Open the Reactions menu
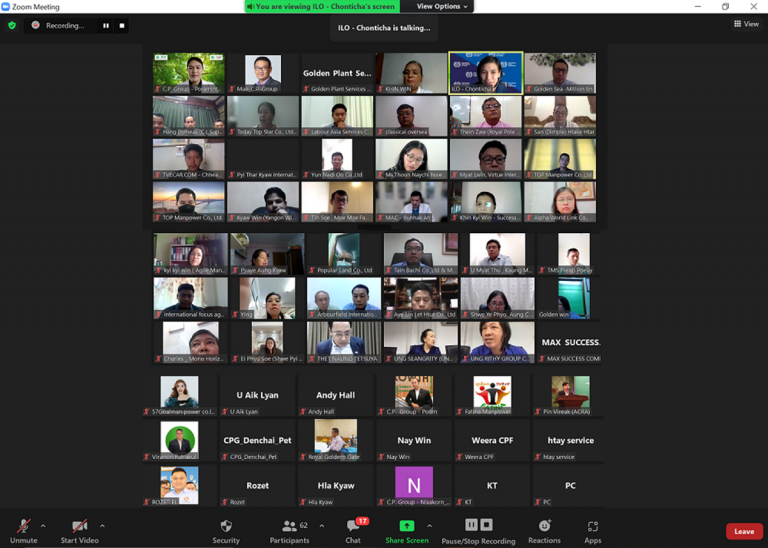 click(x=545, y=530)
